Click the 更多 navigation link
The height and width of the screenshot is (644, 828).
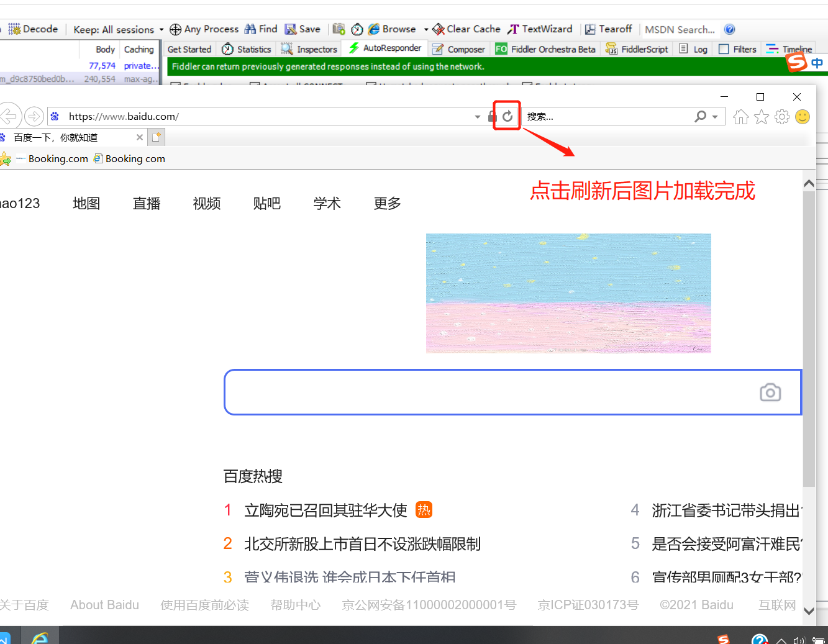388,204
